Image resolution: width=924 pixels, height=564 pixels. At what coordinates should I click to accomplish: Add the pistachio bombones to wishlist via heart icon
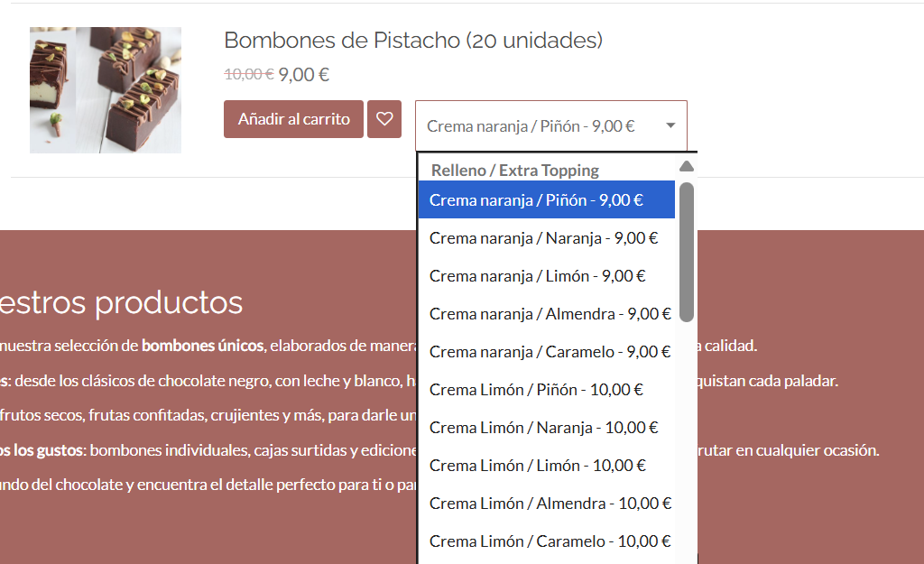[384, 119]
